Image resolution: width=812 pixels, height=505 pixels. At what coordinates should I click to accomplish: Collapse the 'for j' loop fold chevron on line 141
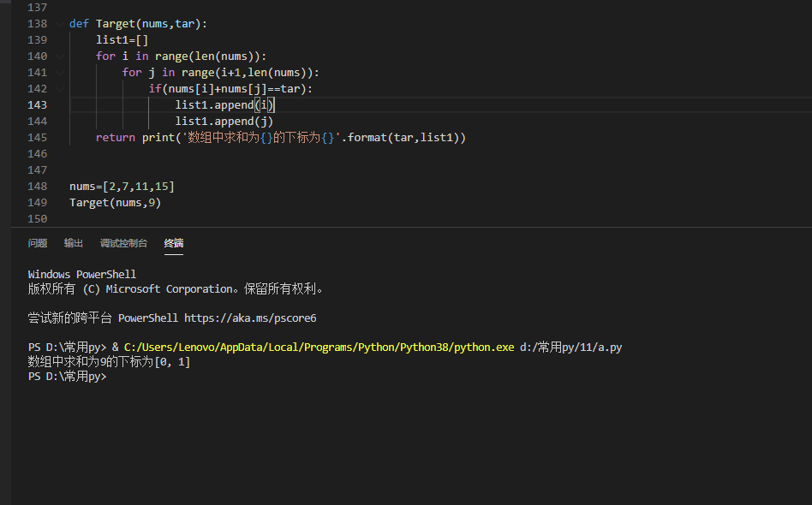[x=60, y=73]
